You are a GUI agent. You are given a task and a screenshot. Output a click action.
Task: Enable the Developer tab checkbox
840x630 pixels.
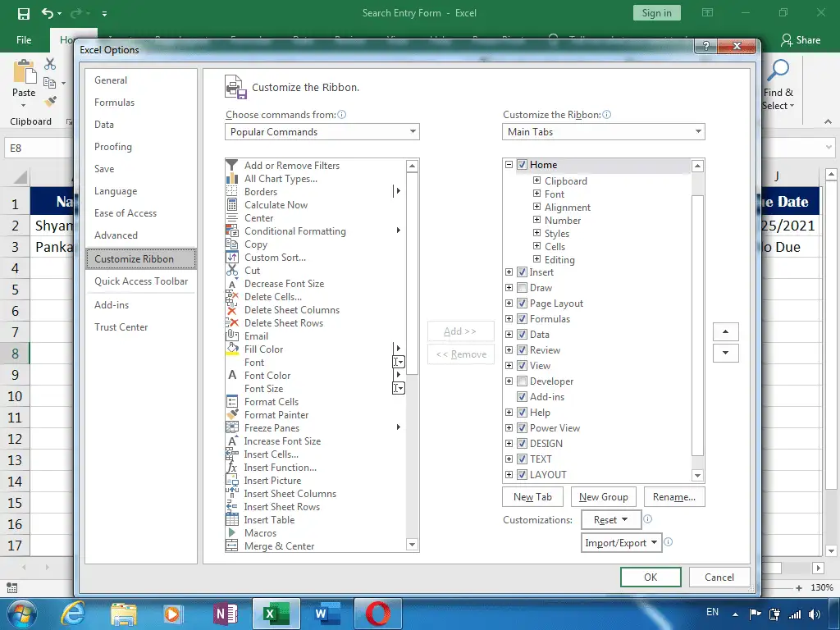522,381
